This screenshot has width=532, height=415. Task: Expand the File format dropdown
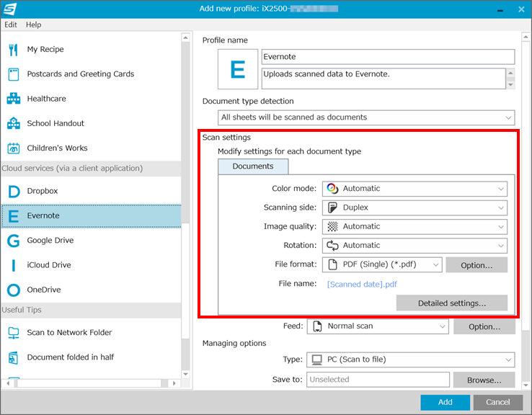pos(382,265)
